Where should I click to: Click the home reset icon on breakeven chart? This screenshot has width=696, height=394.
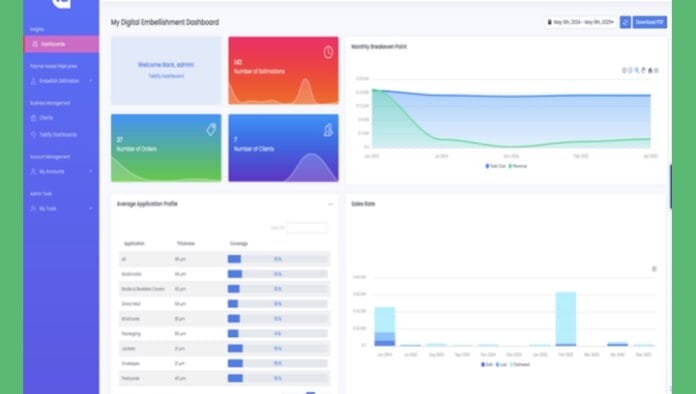tap(650, 70)
